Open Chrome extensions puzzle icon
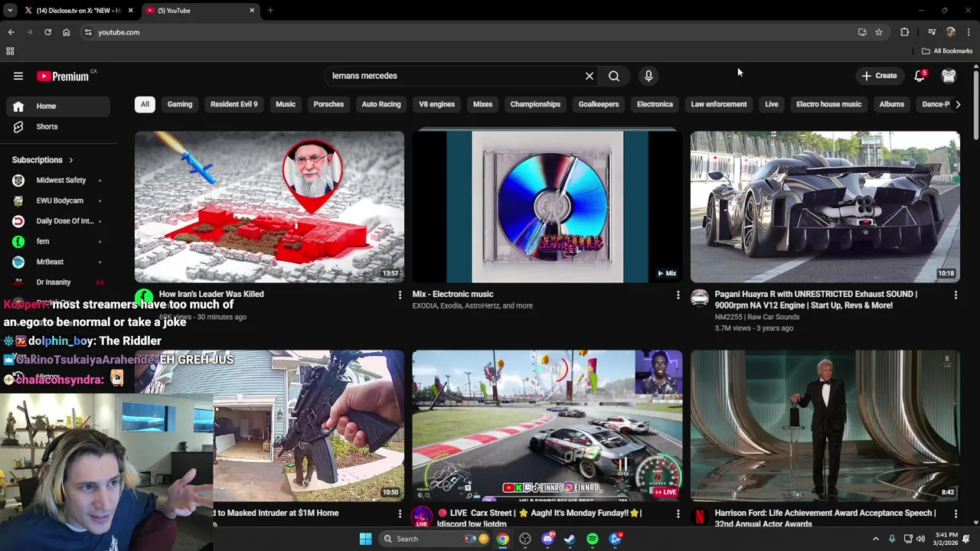Screen dimensions: 980x551 click(905, 32)
